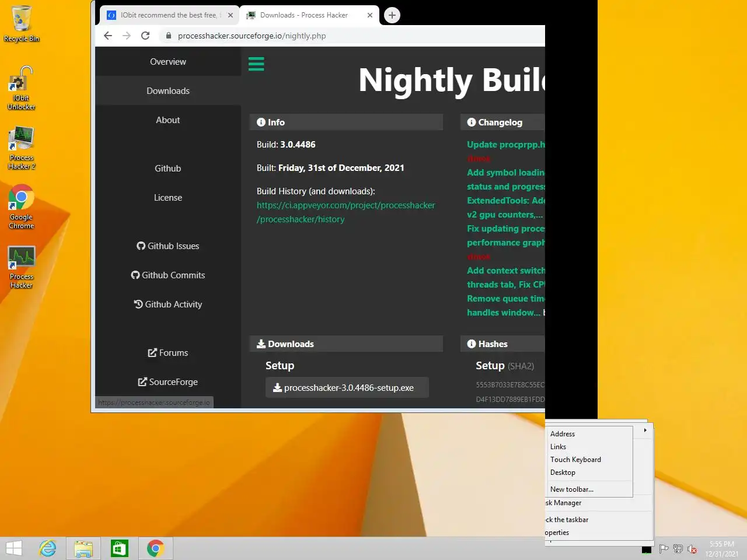Toggle the Touch Keyboard toolbar
Viewport: 747px width, 560px height.
589,459
